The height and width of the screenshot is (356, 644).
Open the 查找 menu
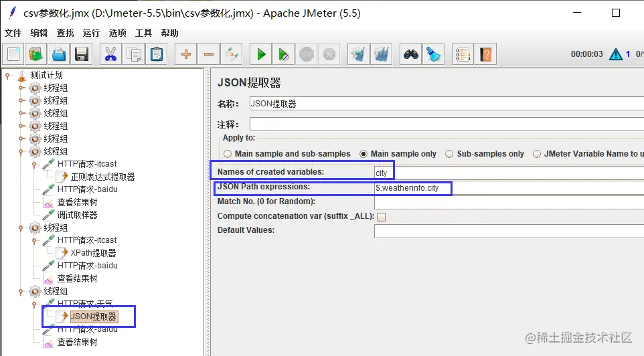point(66,33)
